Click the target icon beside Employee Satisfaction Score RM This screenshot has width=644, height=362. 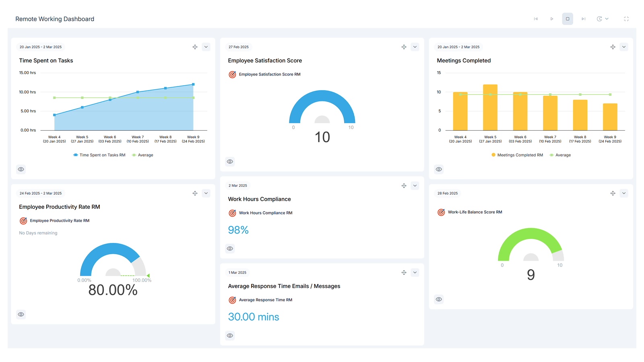click(x=232, y=74)
